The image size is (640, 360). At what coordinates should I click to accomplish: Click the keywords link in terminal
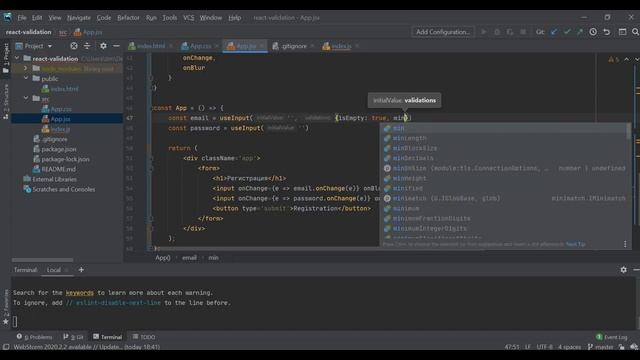[80, 293]
